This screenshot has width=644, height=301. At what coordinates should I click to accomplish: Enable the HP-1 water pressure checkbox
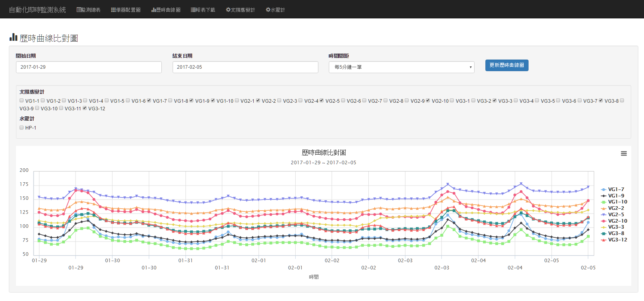22,128
